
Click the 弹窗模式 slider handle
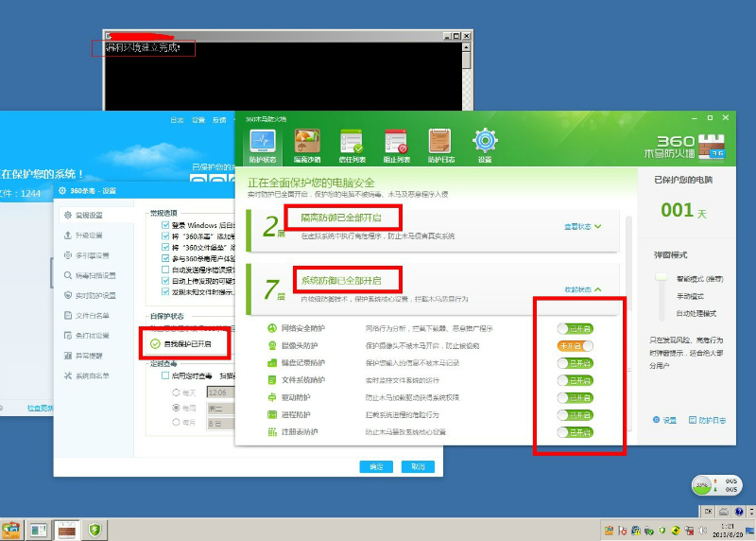(661, 277)
